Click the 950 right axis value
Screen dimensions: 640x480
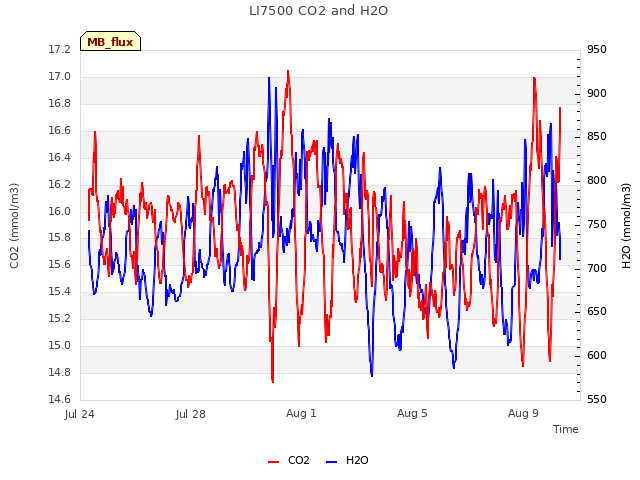[x=597, y=50]
